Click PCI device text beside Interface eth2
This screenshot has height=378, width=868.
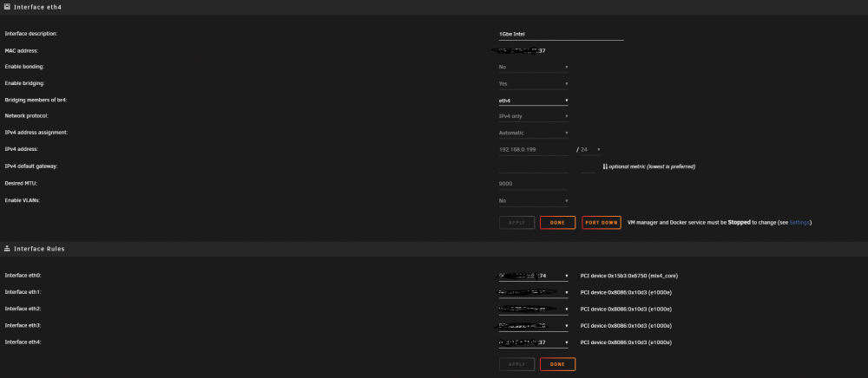[x=626, y=309]
